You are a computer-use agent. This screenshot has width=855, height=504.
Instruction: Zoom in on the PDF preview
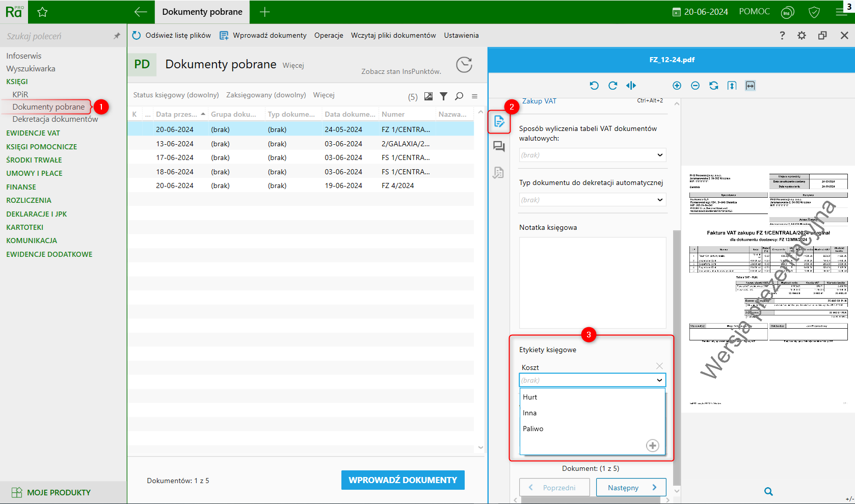coord(677,86)
